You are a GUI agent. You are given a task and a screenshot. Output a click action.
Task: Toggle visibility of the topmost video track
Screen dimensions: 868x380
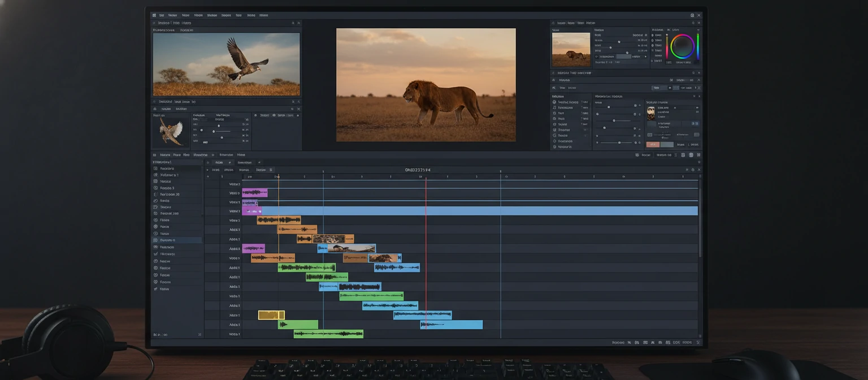point(210,183)
